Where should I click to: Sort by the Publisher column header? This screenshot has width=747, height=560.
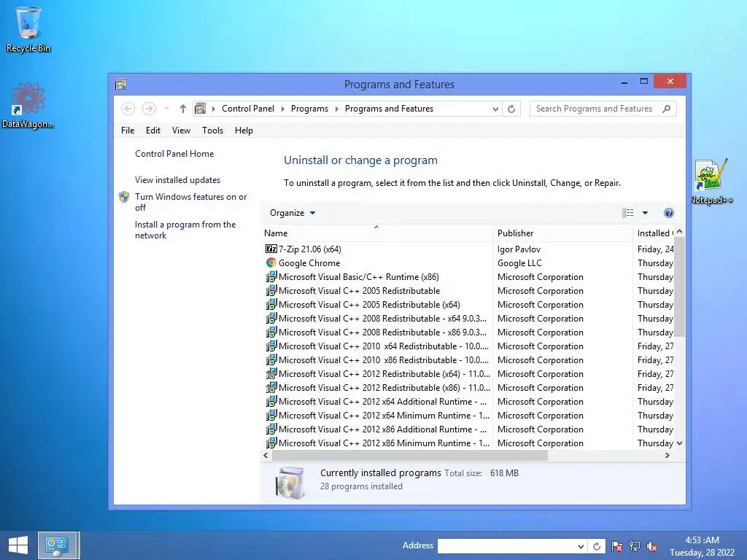[562, 233]
